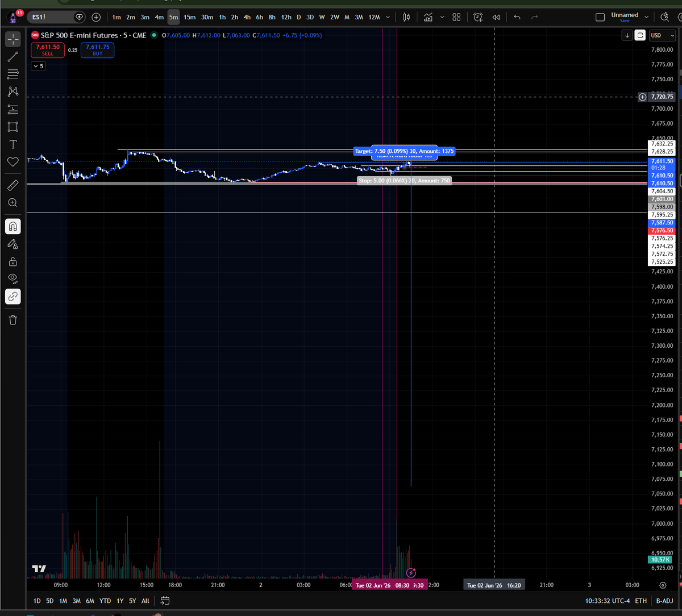The width and height of the screenshot is (682, 616).
Task: Select the All date range
Action: click(x=145, y=601)
